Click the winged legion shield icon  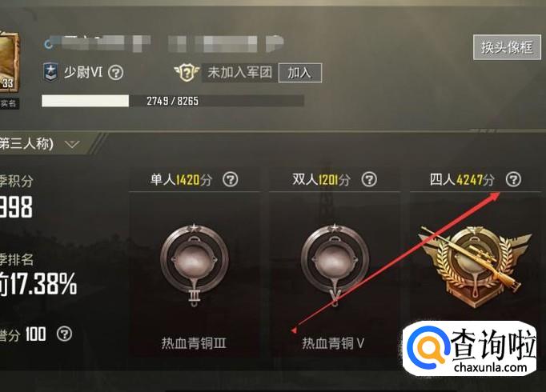click(187, 72)
